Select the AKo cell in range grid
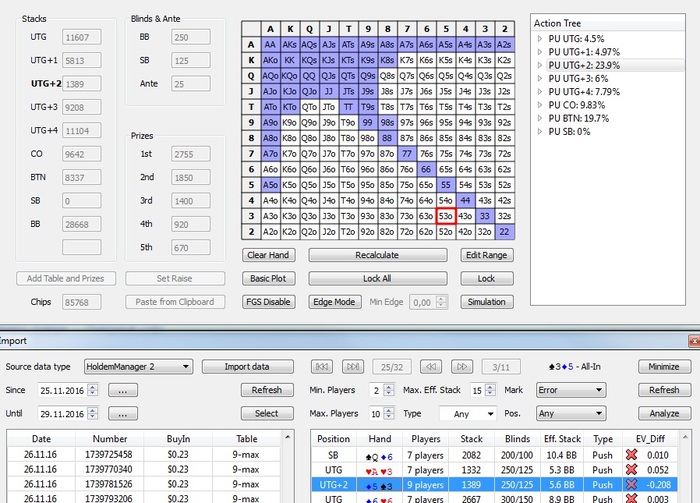This screenshot has width=700, height=503. 270,60
